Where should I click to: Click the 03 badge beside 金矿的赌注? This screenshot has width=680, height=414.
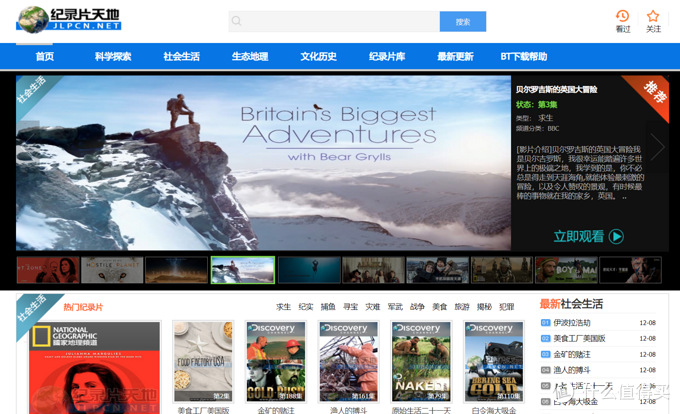(546, 354)
